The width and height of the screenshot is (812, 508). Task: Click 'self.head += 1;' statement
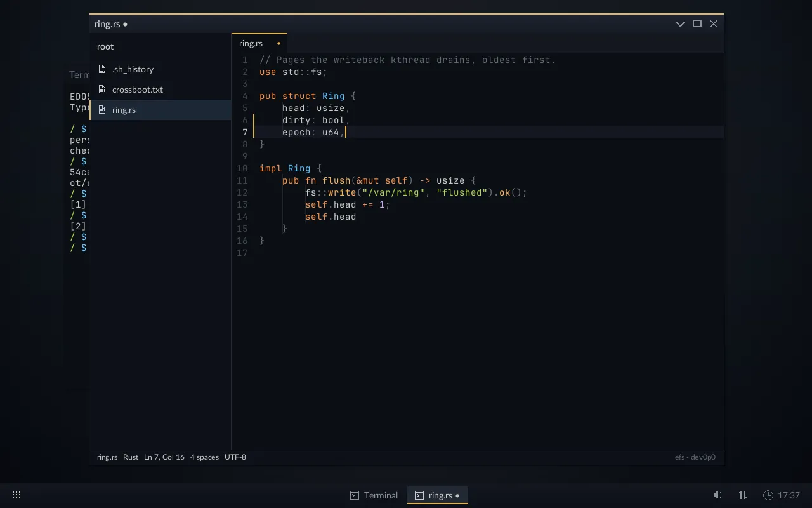pos(348,204)
